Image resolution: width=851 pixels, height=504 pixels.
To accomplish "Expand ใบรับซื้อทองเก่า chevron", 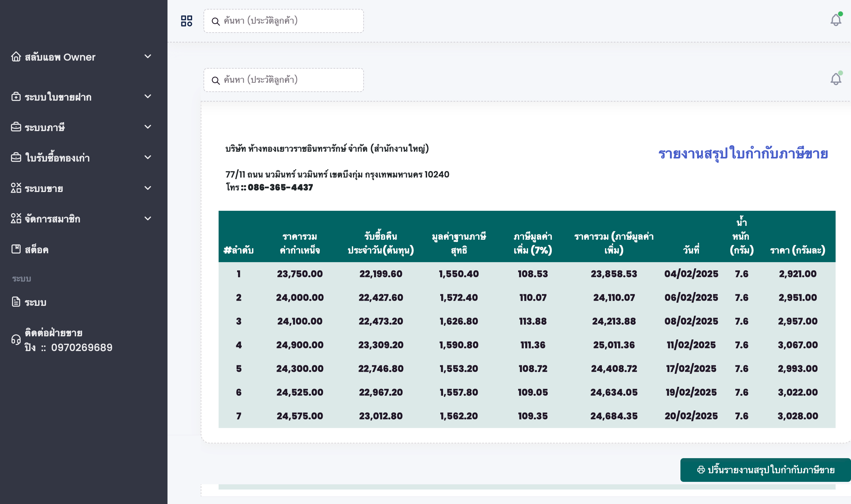I will click(x=148, y=157).
